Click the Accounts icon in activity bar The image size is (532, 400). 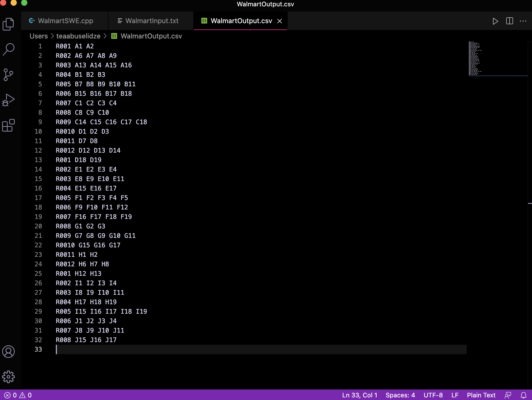pos(8,352)
